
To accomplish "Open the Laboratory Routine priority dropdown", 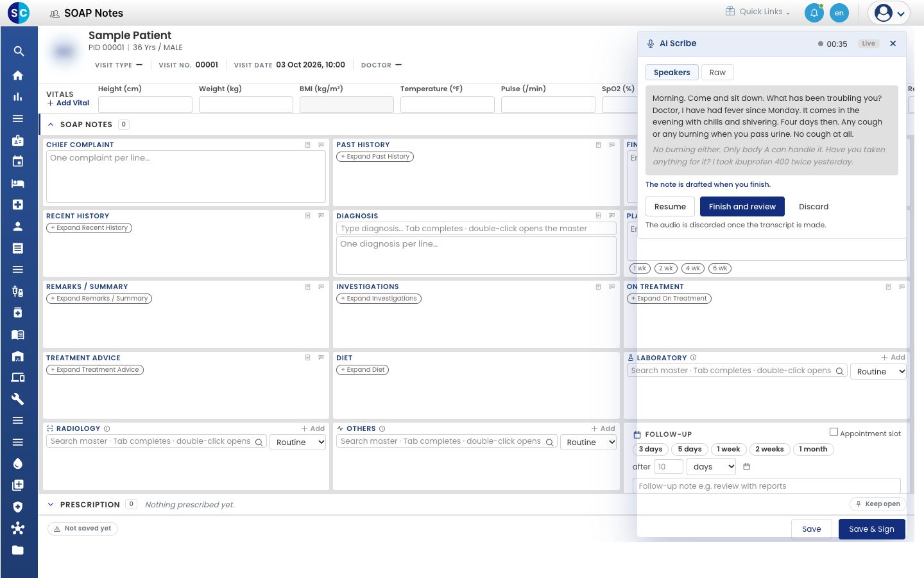I will [x=878, y=371].
